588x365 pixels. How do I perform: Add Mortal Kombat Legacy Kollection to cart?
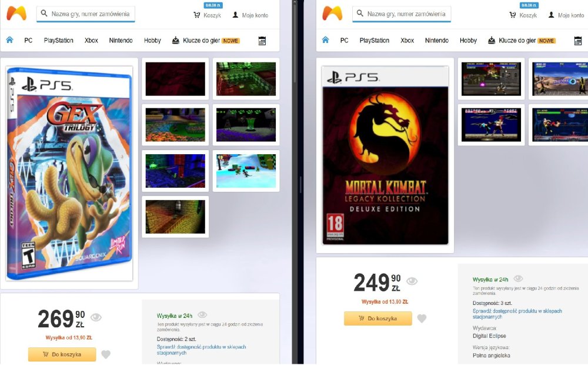(378, 318)
